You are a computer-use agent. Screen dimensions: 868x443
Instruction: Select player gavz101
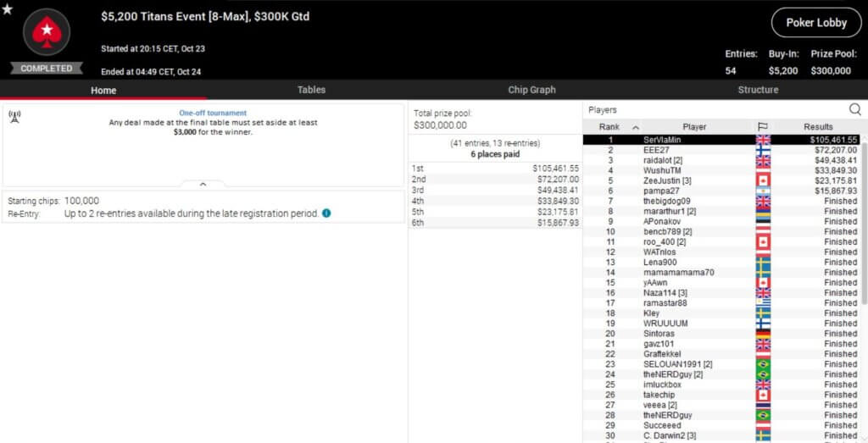[x=722, y=343]
